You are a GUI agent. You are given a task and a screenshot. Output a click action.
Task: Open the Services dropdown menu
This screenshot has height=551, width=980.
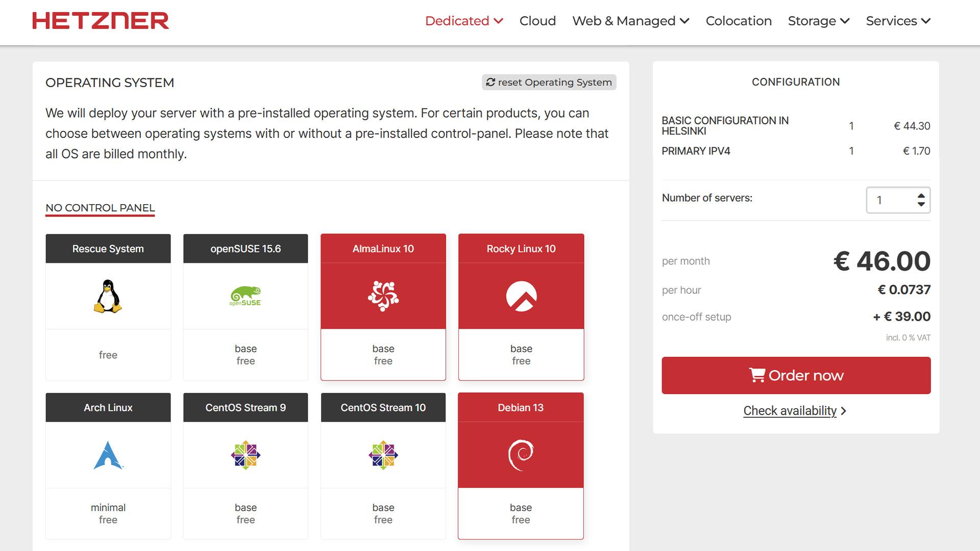[898, 21]
